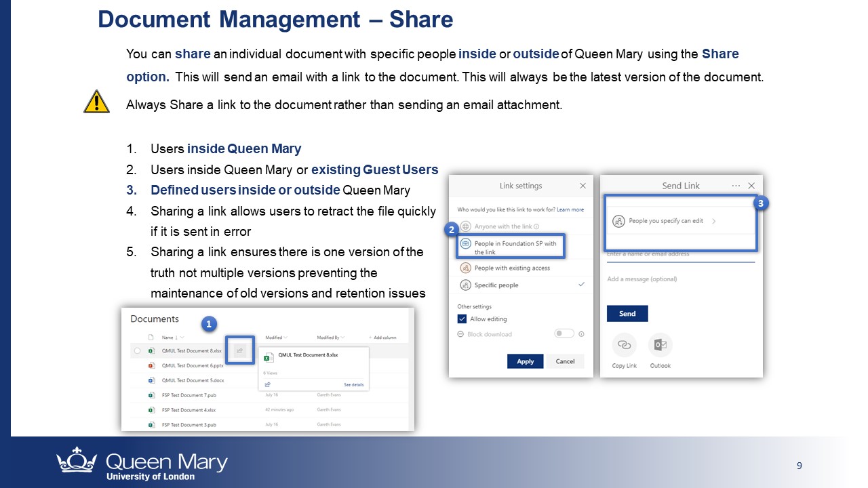Viewport: 868px width, 488px height.
Task: Choose People with existing access option
Action: [x=521, y=268]
